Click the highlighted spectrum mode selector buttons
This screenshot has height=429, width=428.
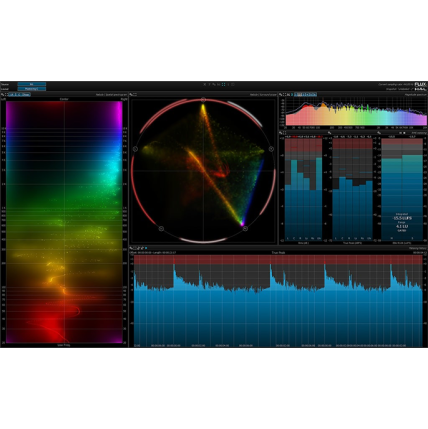pyautogui.click(x=305, y=95)
